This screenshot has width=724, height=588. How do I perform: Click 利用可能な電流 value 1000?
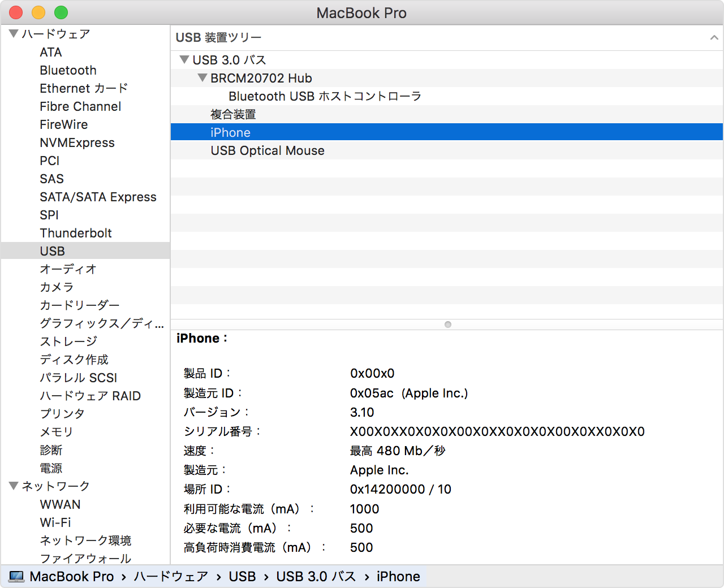point(364,509)
